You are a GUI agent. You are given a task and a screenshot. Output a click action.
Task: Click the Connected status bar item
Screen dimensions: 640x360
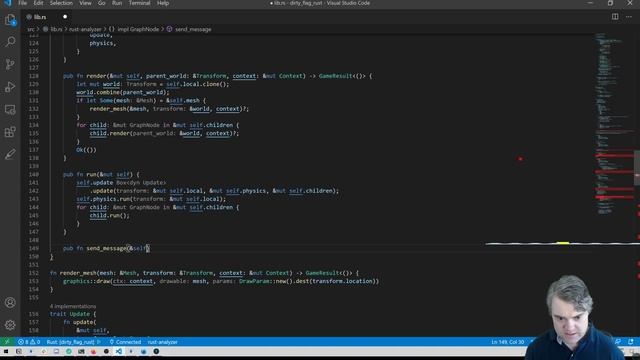click(125, 342)
